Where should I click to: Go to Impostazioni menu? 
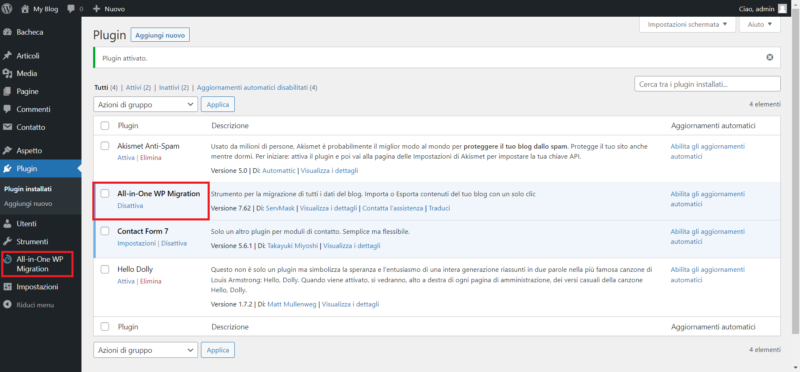37,287
